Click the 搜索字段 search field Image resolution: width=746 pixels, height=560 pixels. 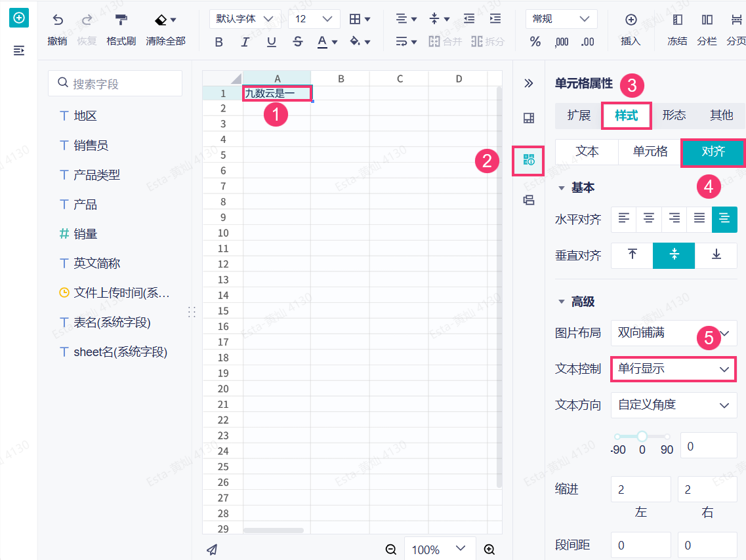coord(115,84)
